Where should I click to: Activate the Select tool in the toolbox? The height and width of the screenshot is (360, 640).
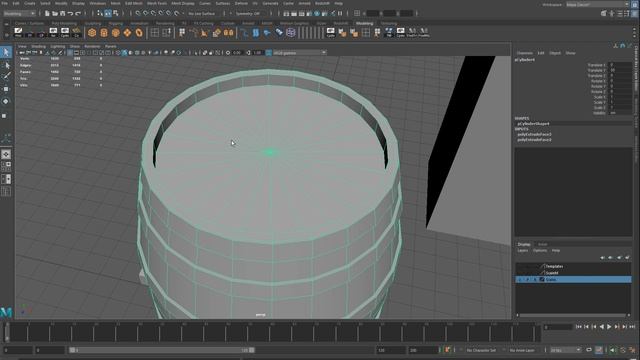point(6,52)
